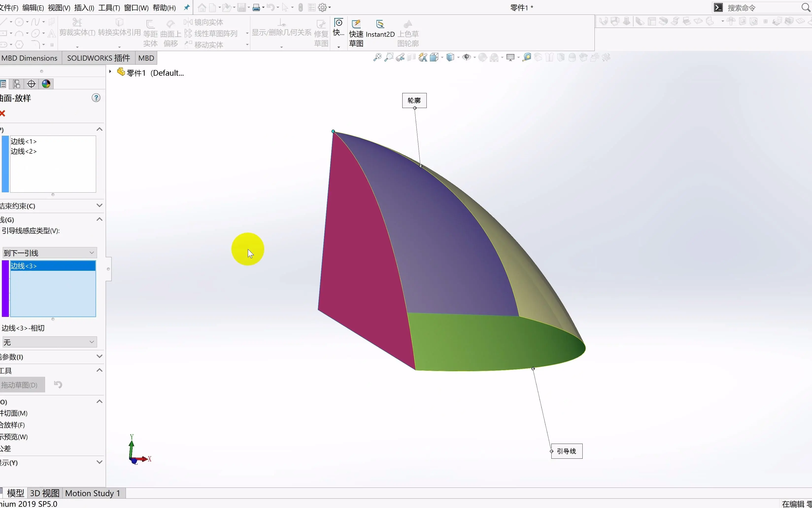Click the 拖动草图(D) button

pyautogui.click(x=22, y=385)
